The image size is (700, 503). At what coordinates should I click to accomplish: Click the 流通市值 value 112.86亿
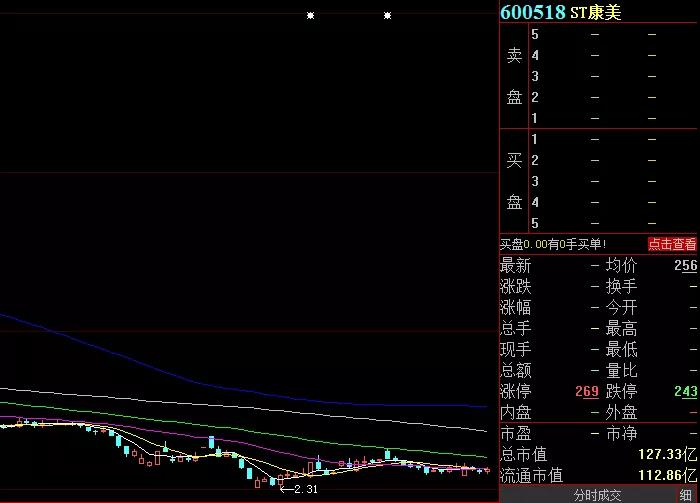coord(667,475)
